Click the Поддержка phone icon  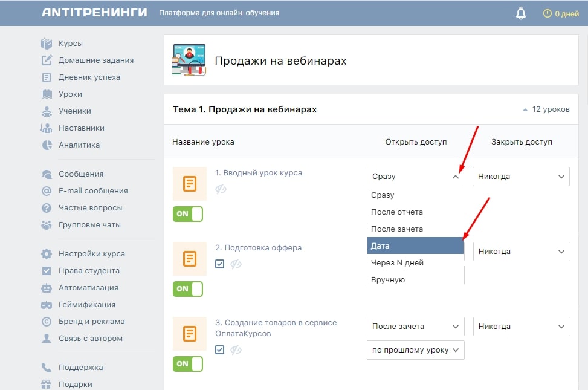pos(47,368)
